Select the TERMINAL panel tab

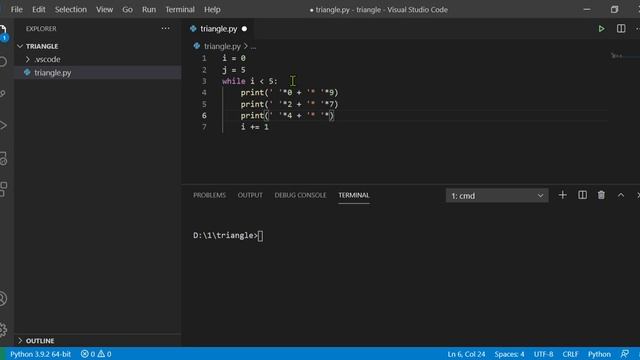[x=354, y=195]
